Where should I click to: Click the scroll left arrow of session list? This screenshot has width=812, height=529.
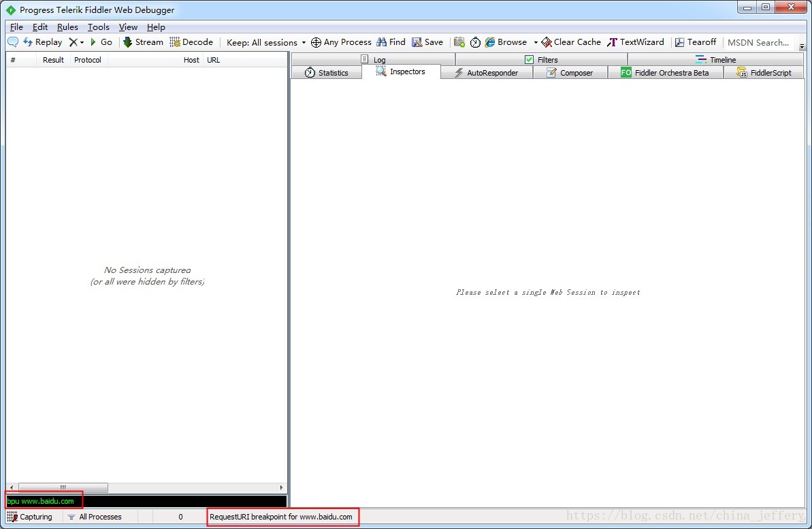(x=12, y=487)
